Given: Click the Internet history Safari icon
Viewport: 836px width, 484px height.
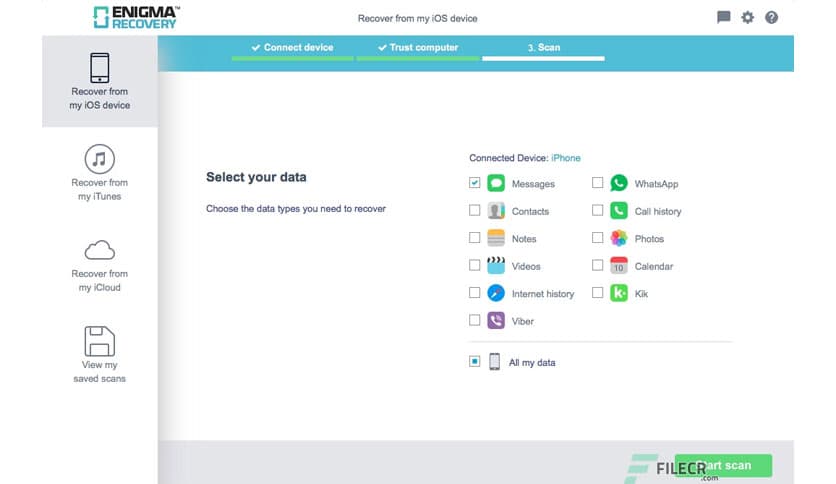Looking at the screenshot, I should (x=496, y=293).
